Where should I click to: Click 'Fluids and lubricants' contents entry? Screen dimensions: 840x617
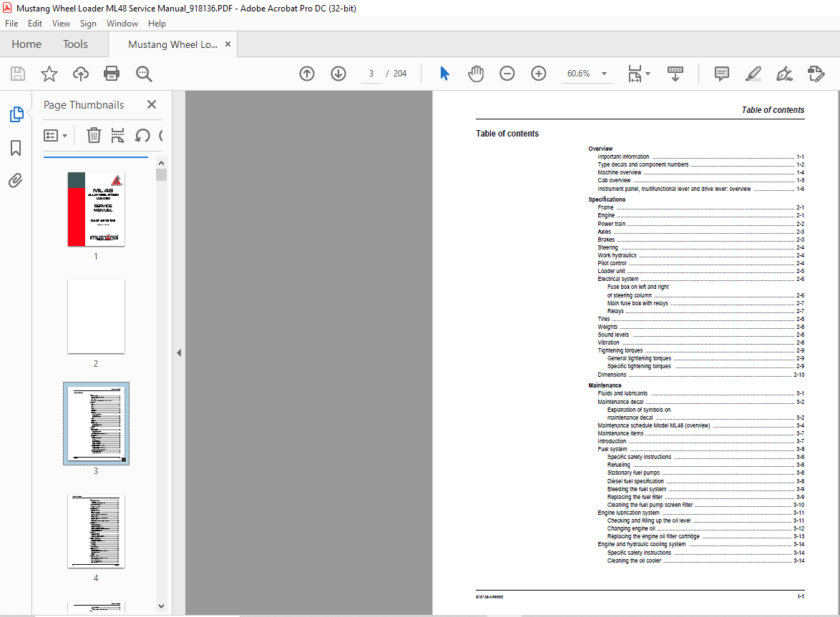pos(622,393)
